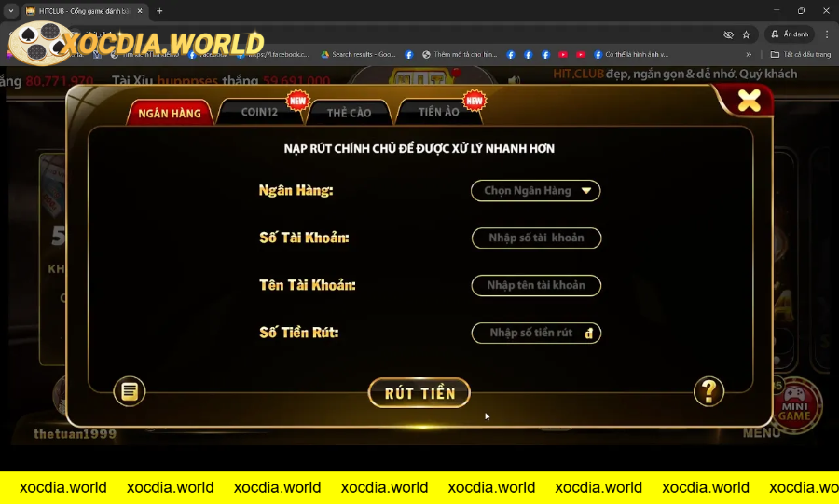This screenshot has height=504, width=839.
Task: Click the Ngân Hàng: label
Action: [x=296, y=190]
